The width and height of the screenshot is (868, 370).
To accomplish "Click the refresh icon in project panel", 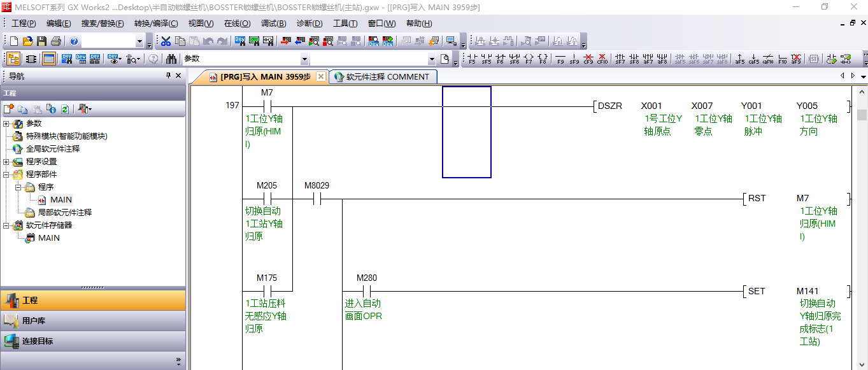I will tap(64, 109).
